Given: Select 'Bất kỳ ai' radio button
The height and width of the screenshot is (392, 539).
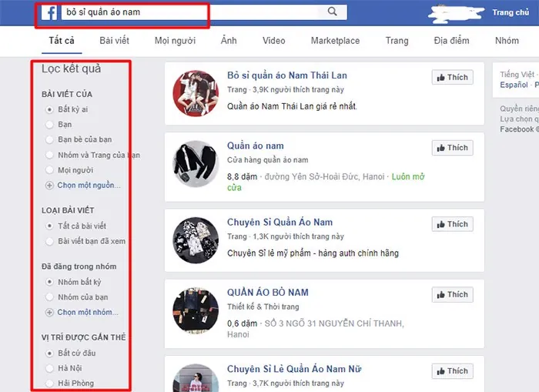Looking at the screenshot, I should [x=49, y=109].
